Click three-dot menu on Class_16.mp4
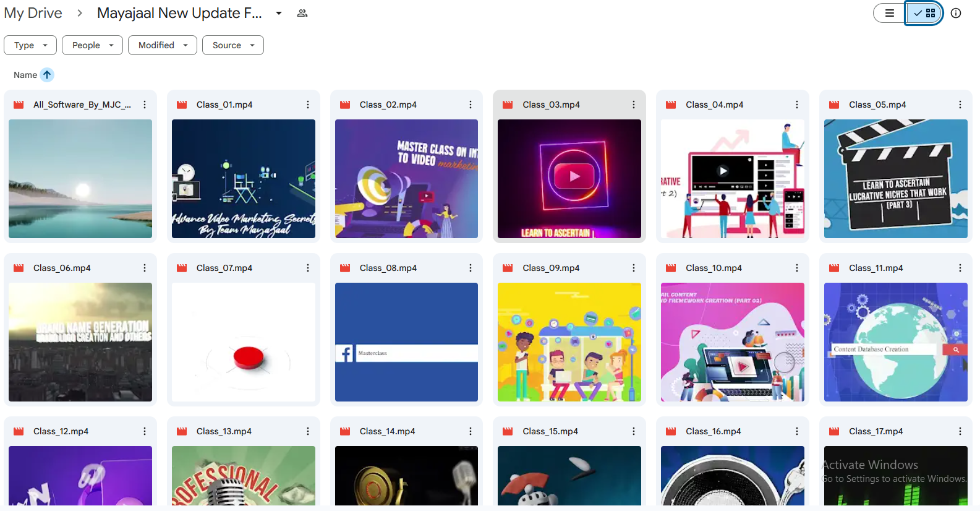 (797, 431)
